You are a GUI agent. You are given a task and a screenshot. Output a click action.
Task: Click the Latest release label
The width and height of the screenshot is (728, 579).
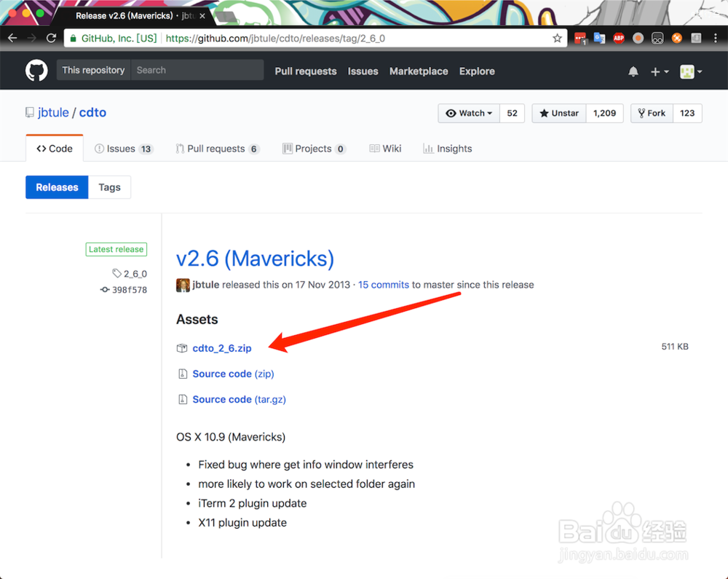tap(116, 249)
